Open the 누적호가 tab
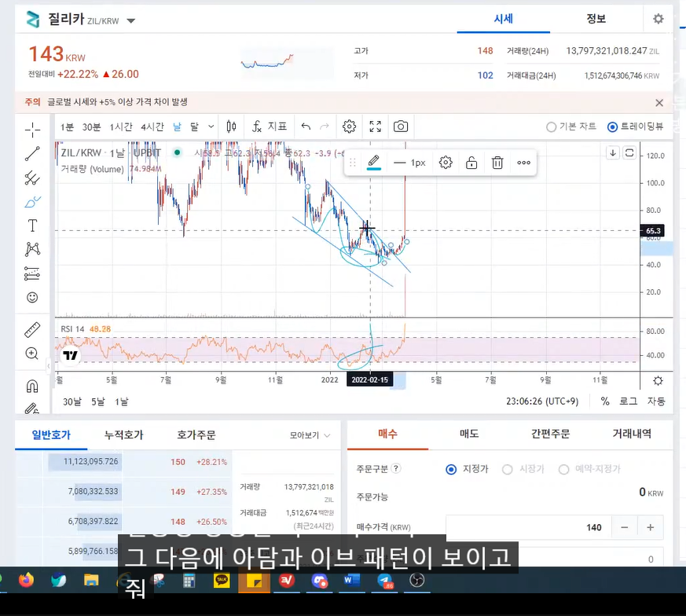 124,434
